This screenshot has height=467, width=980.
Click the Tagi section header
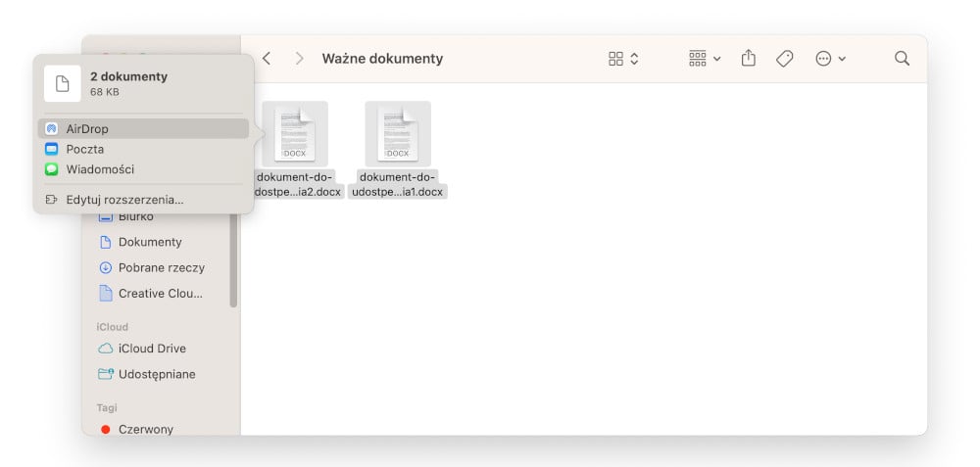point(107,407)
